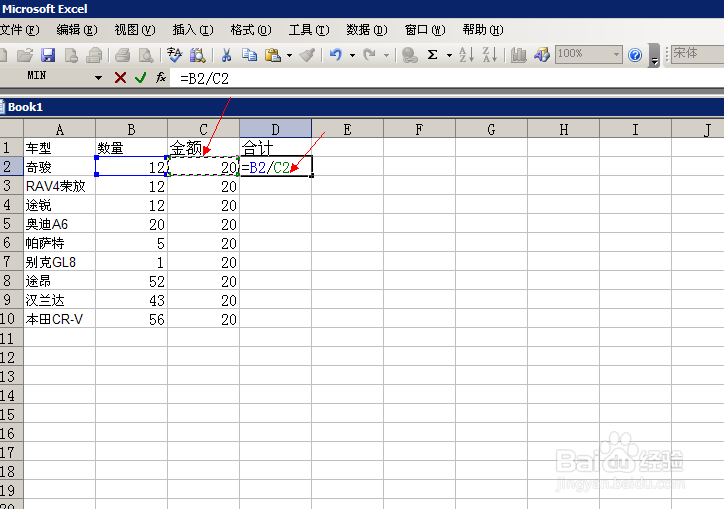The height and width of the screenshot is (509, 724).
Task: Redo with the Redo arrow icon
Action: (x=369, y=55)
